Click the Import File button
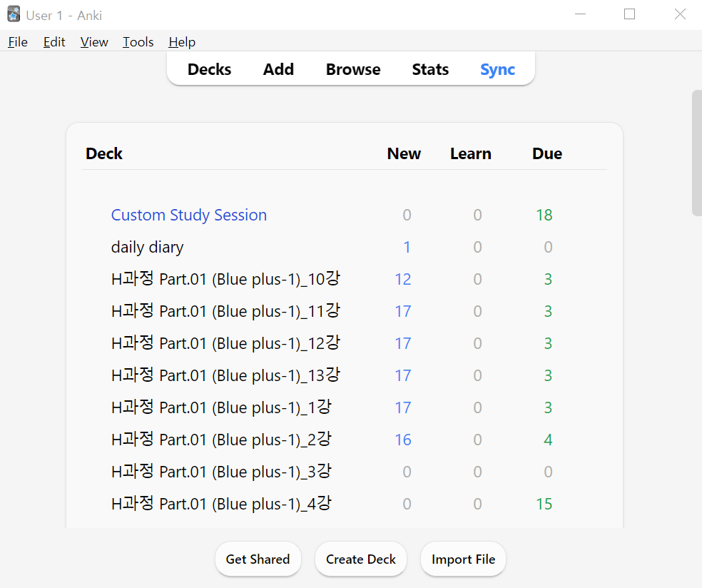702x588 pixels. pos(464,559)
